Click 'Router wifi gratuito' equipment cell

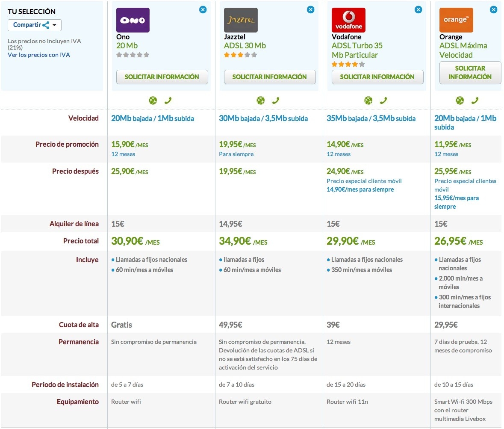[x=245, y=402]
